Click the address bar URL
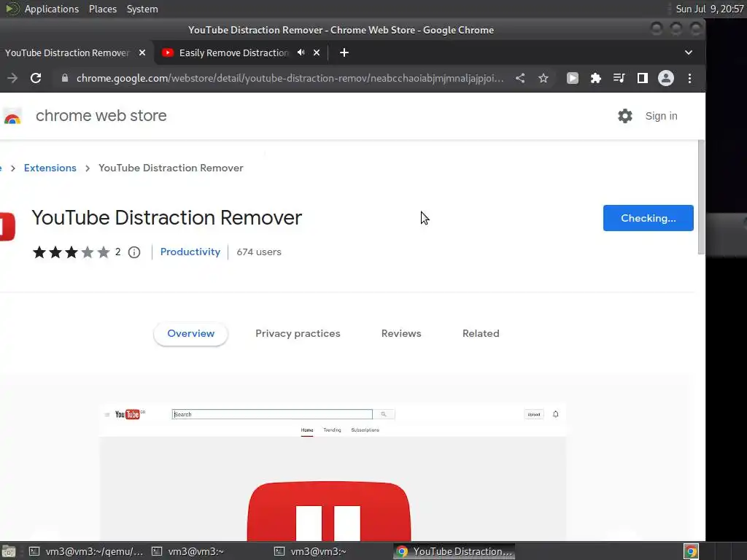747x560 pixels. pyautogui.click(x=290, y=78)
